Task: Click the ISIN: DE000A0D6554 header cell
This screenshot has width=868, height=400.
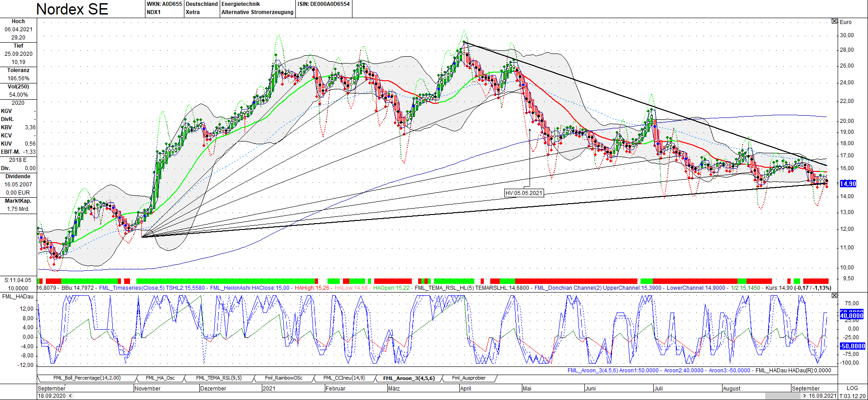Action: click(323, 4)
